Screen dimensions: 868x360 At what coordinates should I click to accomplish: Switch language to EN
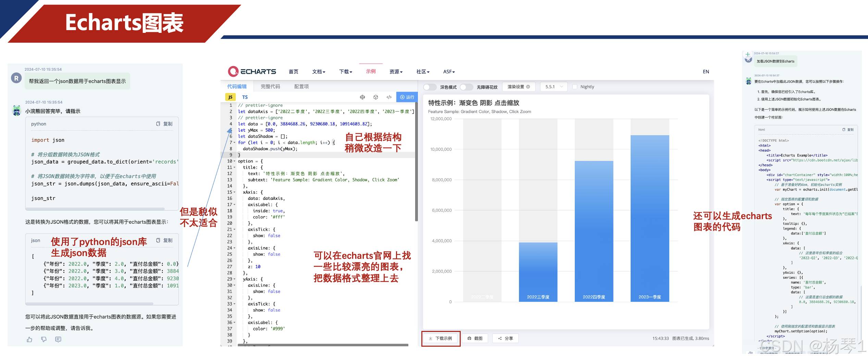pos(706,72)
